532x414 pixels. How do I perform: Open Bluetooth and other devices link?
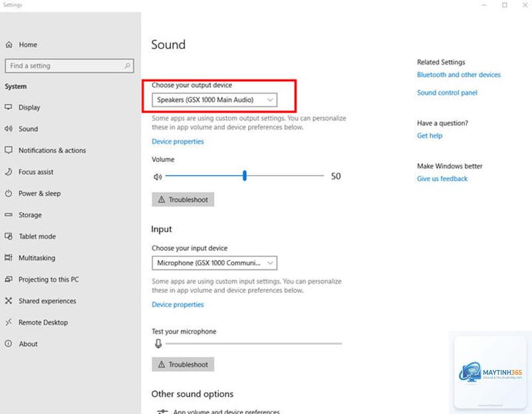coord(459,75)
